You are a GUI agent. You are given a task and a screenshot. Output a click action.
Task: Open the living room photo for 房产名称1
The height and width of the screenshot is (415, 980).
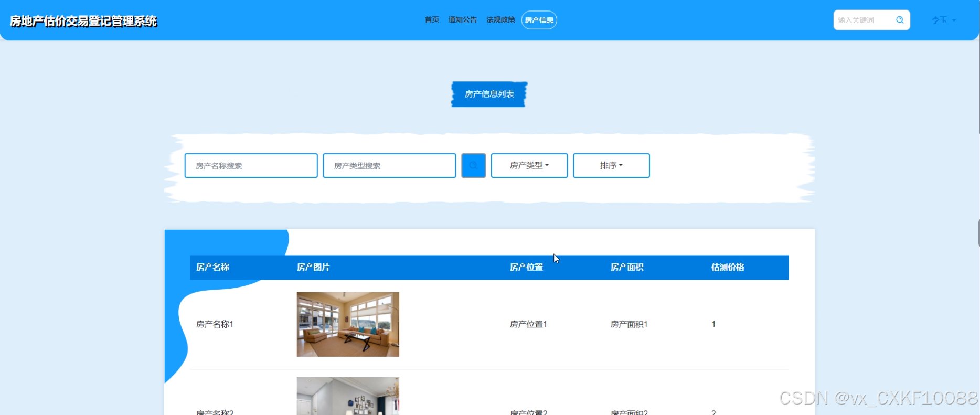click(x=348, y=324)
